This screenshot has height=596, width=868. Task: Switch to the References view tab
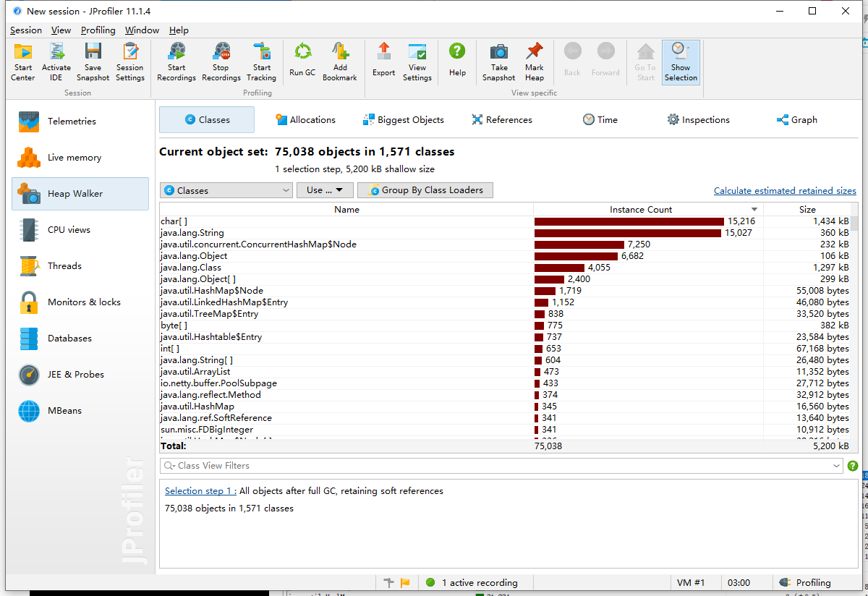coord(501,120)
